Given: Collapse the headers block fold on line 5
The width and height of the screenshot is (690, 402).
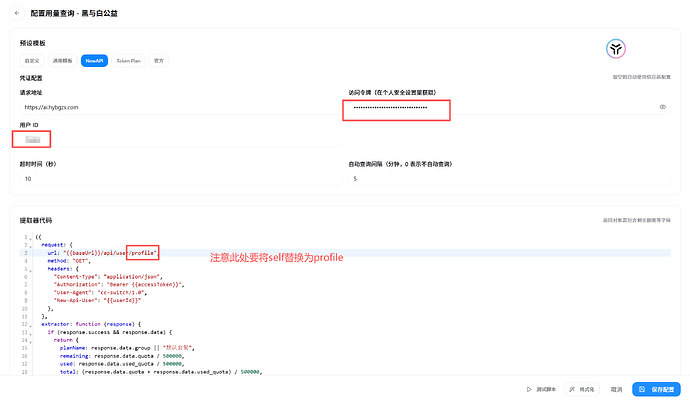Looking at the screenshot, I should coord(31,270).
